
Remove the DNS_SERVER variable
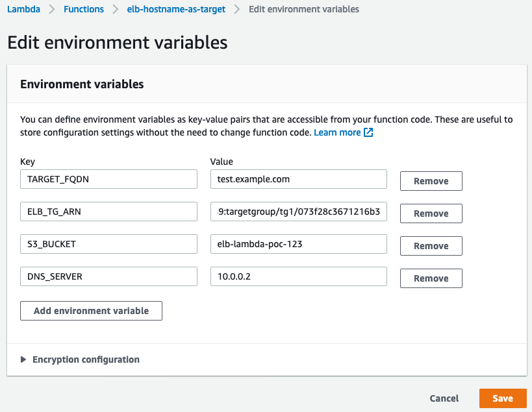pyautogui.click(x=431, y=278)
